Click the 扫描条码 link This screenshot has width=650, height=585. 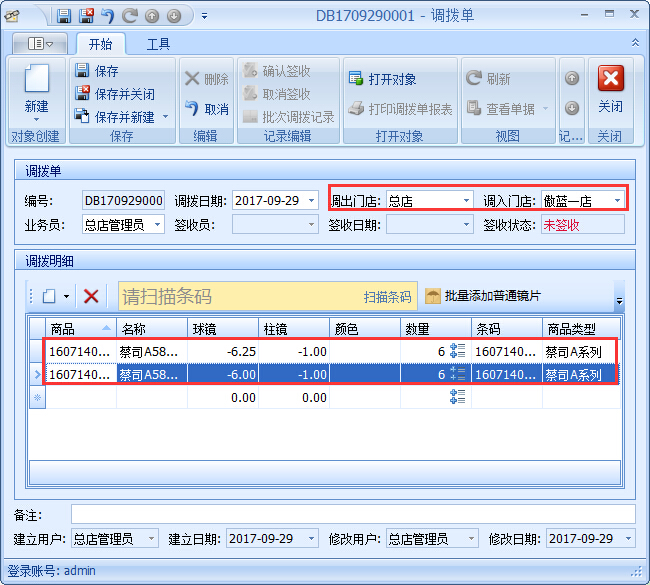(x=387, y=297)
